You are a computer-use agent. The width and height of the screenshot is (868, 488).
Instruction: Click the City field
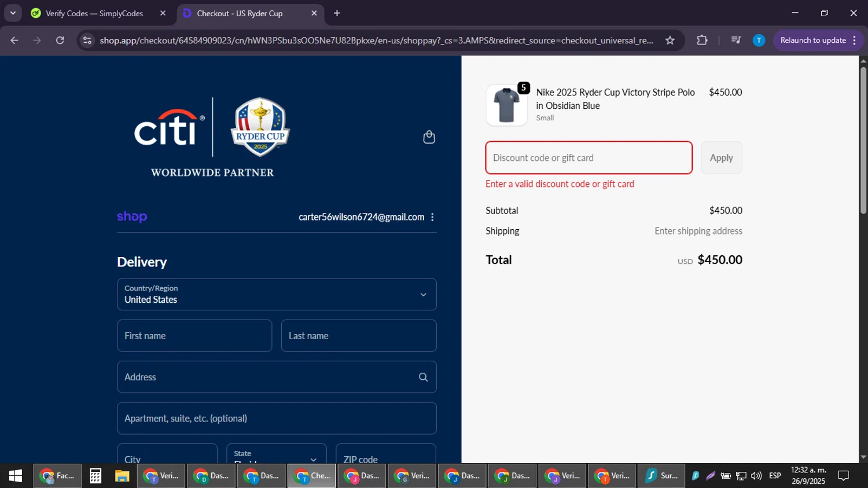(167, 454)
